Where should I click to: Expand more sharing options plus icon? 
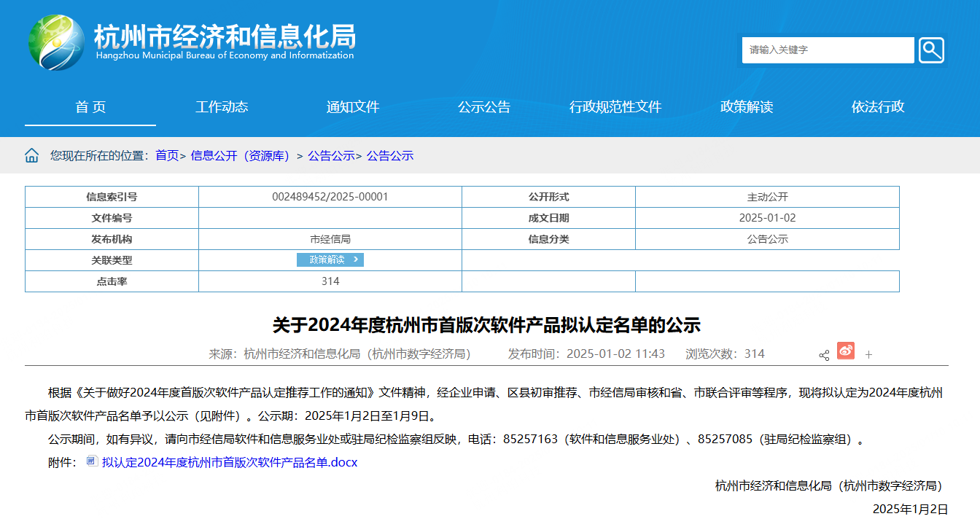coord(868,355)
